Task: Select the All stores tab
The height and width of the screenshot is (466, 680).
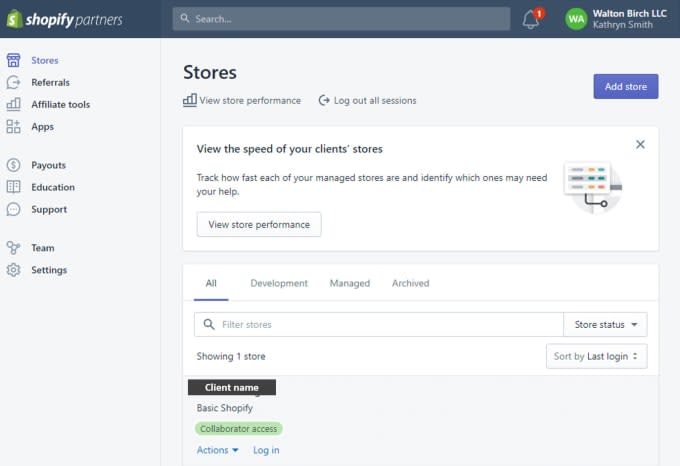Action: pos(211,283)
